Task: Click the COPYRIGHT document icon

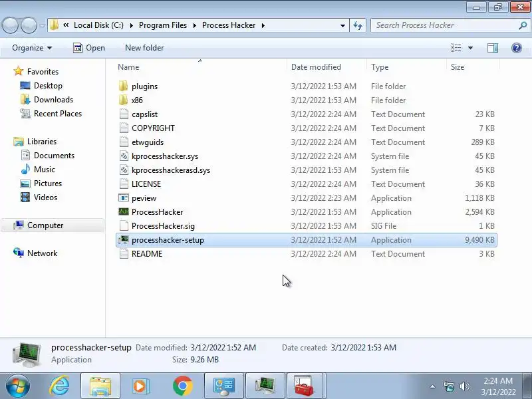Action: point(124,128)
